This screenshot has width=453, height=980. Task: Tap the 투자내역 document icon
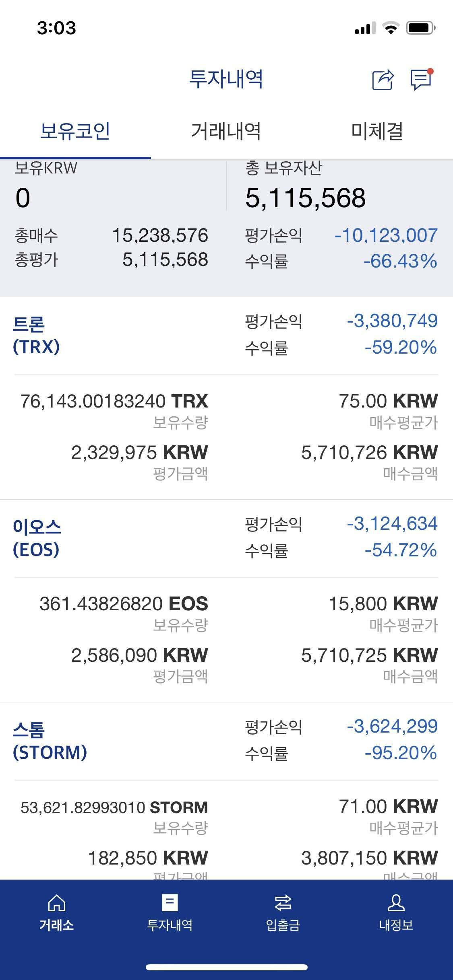(170, 903)
